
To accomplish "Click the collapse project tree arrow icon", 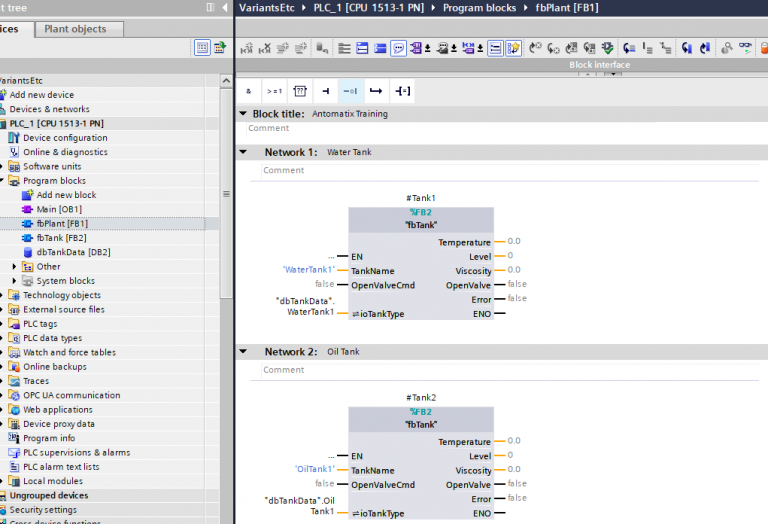I will (223, 7).
